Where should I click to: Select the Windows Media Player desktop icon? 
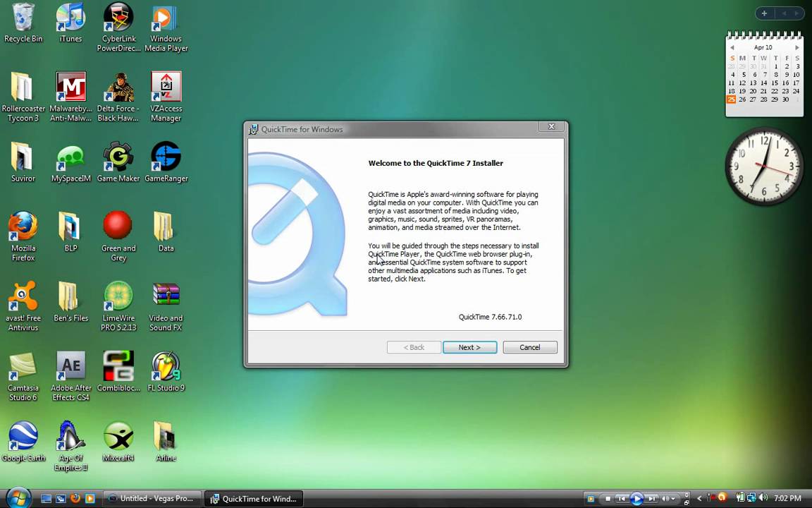pos(166,28)
